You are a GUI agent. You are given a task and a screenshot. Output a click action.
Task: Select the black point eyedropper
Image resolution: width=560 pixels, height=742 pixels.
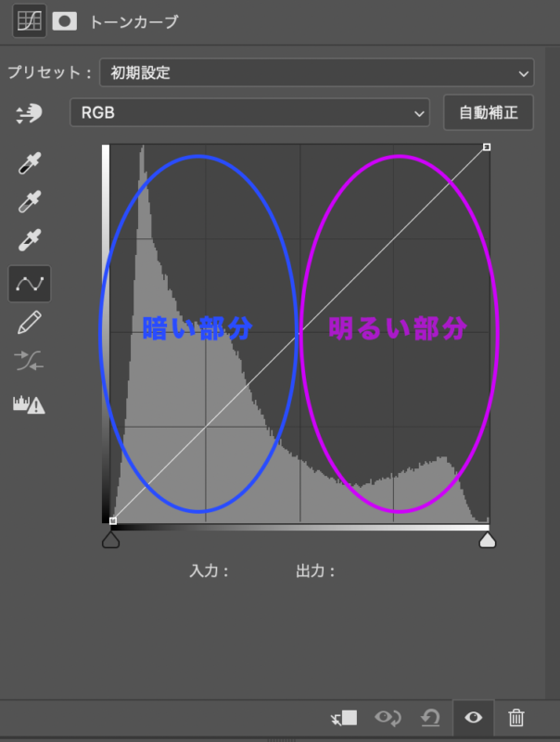coord(30,163)
